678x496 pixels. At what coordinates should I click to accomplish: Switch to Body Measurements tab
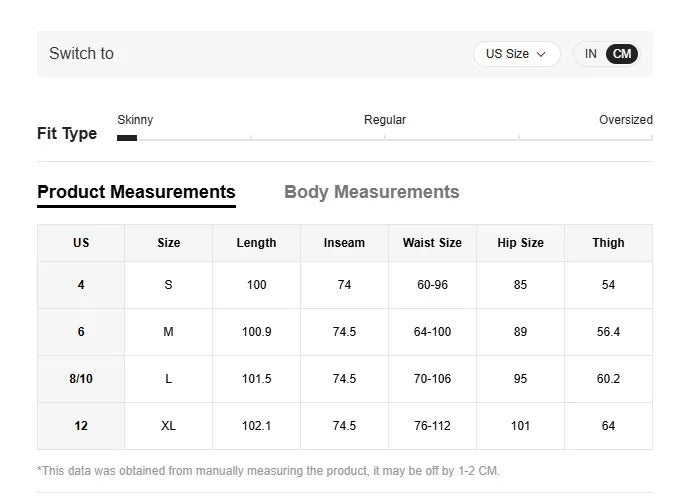click(x=371, y=192)
